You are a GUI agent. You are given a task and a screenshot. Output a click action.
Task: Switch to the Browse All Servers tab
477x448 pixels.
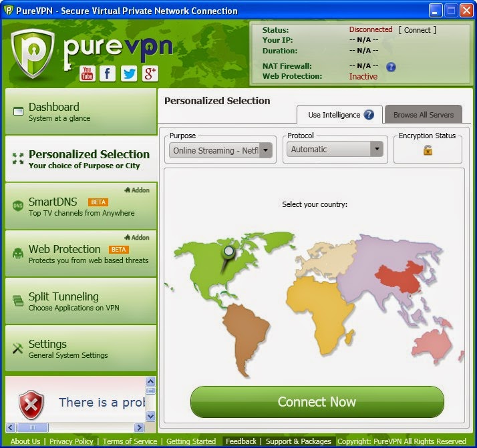423,115
